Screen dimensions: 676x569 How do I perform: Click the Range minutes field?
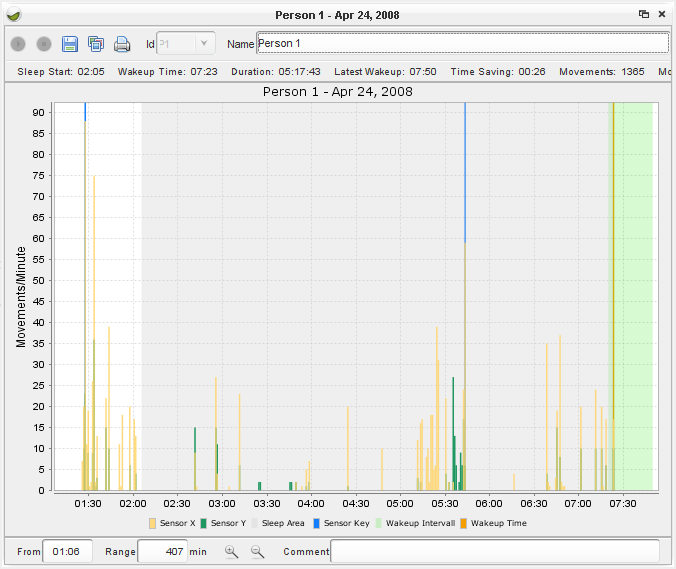(x=163, y=551)
